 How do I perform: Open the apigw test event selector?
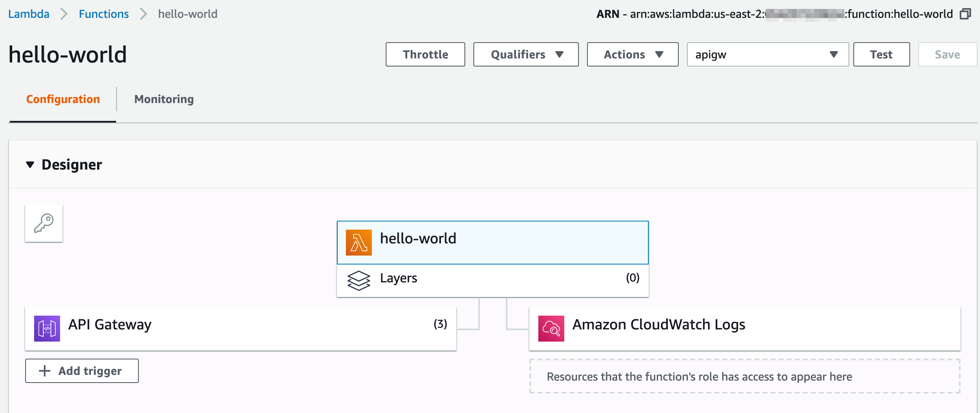(767, 54)
